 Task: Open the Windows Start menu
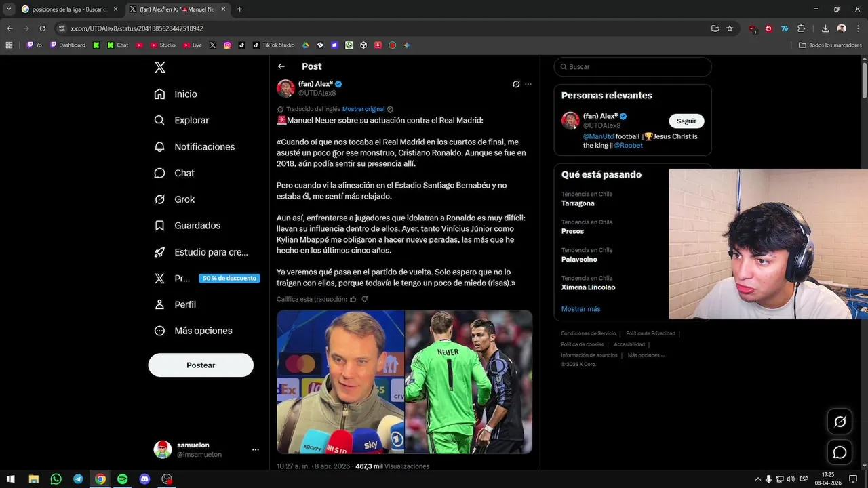coord(11,479)
